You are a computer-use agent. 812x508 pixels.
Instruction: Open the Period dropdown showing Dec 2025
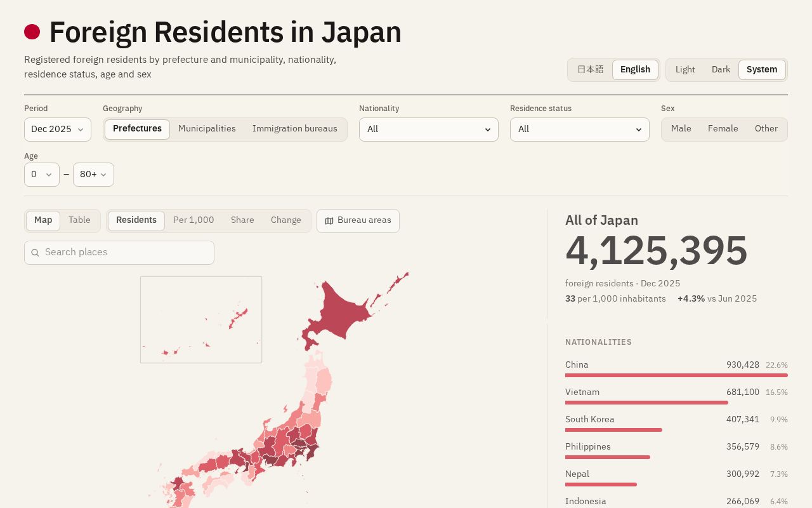(x=58, y=130)
